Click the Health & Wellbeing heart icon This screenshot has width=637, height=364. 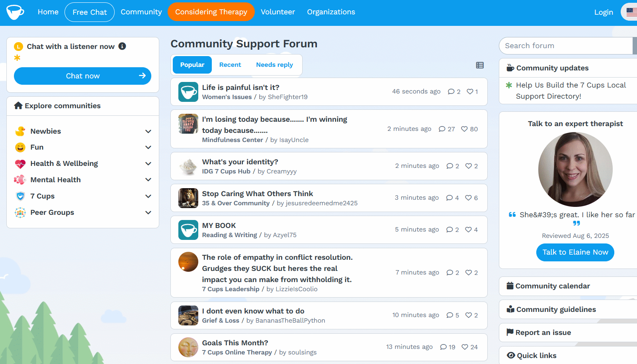(20, 164)
